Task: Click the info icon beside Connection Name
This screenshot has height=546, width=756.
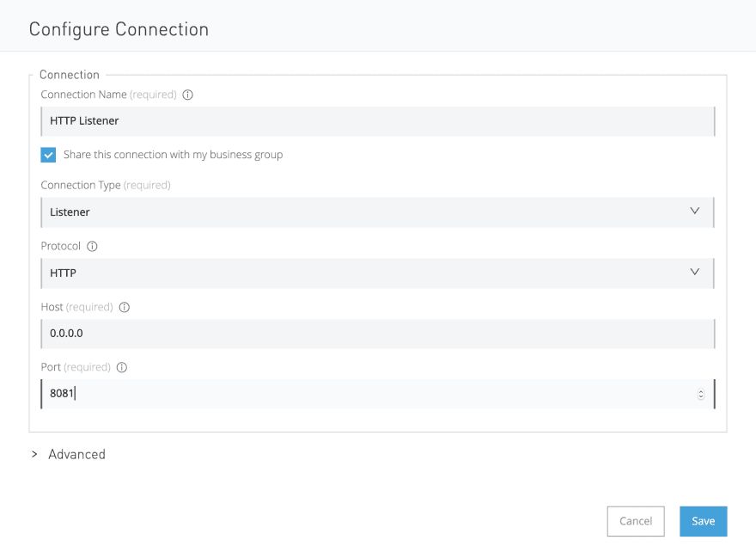Action: point(187,95)
